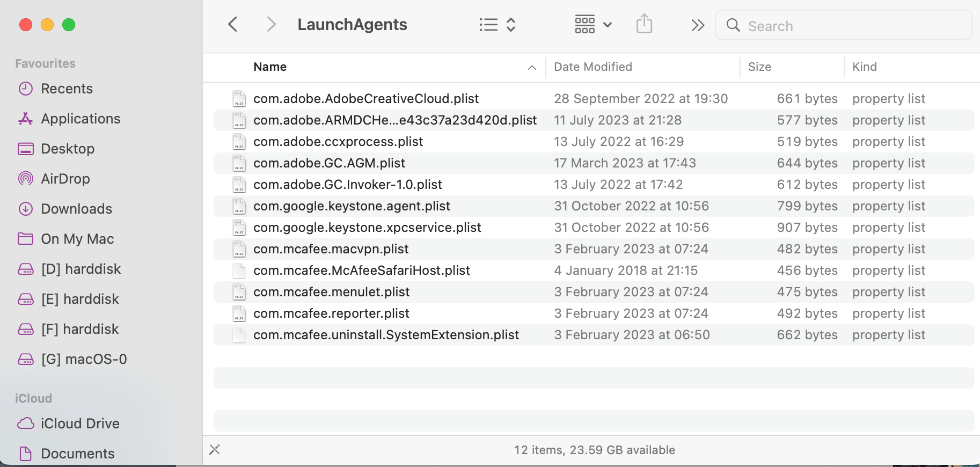Click the [E] harddisk drive icon
The height and width of the screenshot is (467, 980).
(x=26, y=299)
